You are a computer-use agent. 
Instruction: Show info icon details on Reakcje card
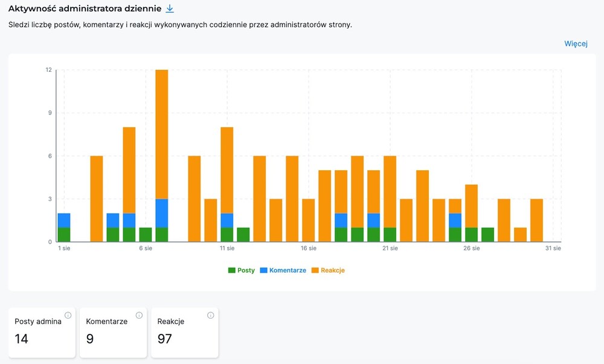point(210,315)
